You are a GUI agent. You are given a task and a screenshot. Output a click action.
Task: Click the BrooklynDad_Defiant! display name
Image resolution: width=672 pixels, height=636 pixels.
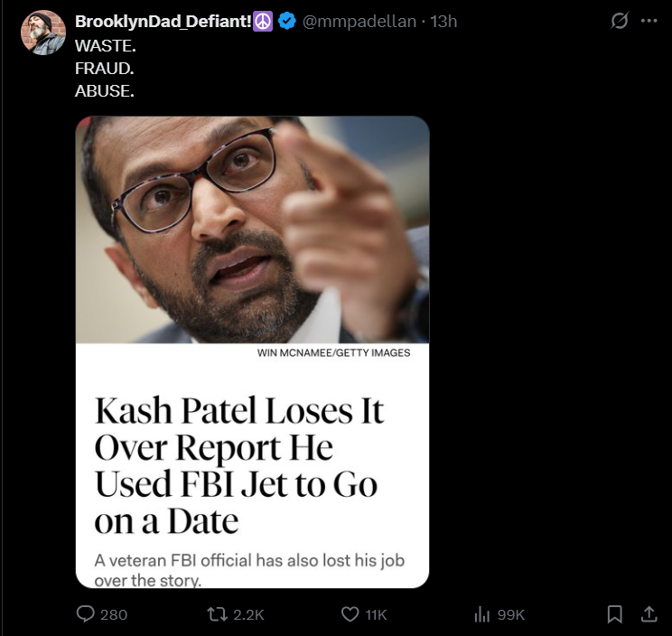(x=163, y=21)
